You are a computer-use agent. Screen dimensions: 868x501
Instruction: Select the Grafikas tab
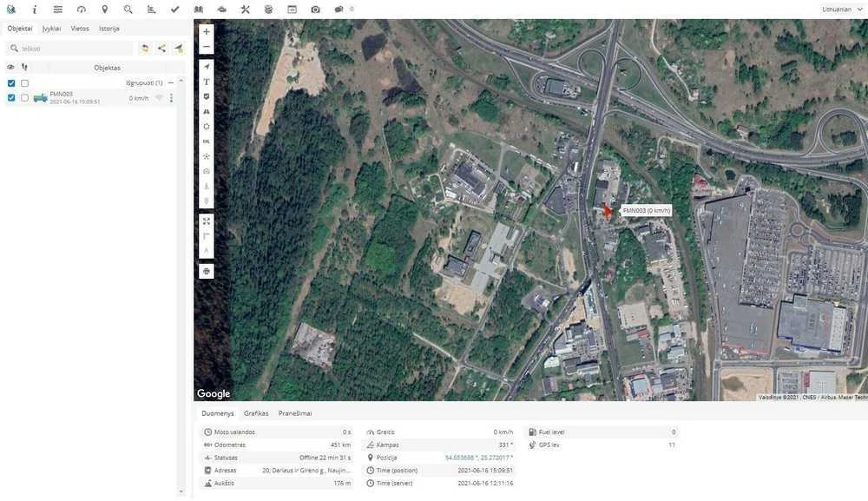pyautogui.click(x=256, y=413)
